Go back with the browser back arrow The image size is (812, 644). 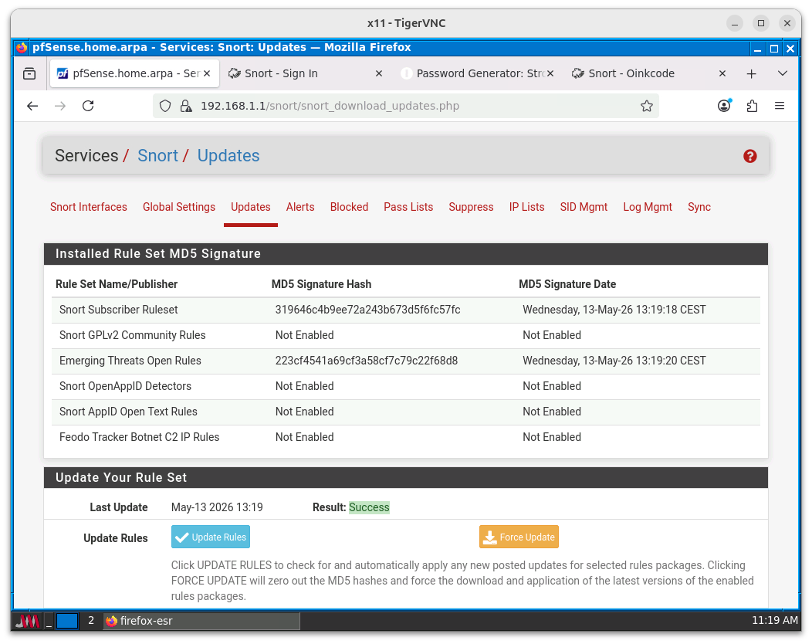tap(32, 107)
